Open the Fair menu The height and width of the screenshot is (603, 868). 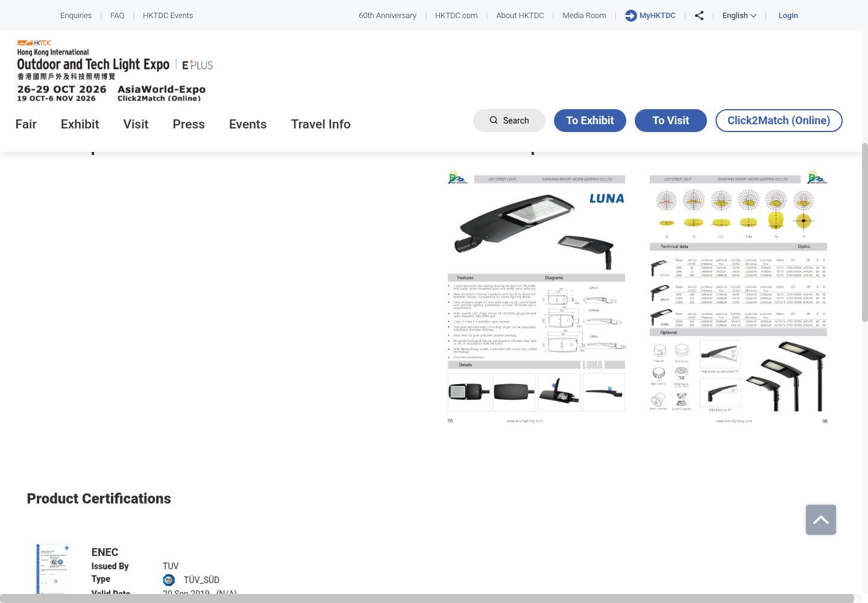click(x=26, y=124)
